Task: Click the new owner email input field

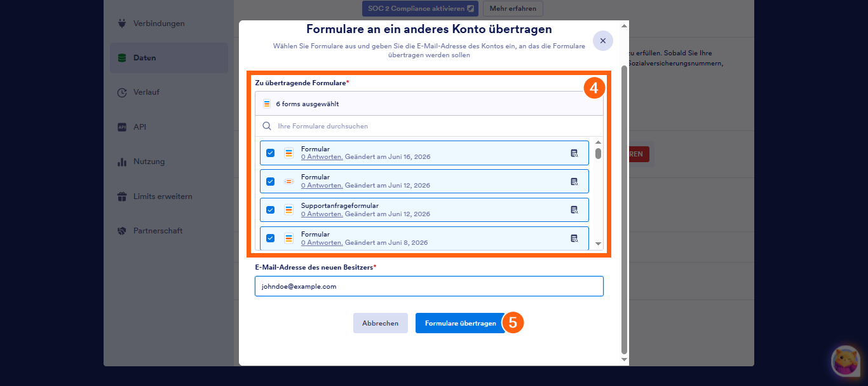Action: click(x=429, y=286)
